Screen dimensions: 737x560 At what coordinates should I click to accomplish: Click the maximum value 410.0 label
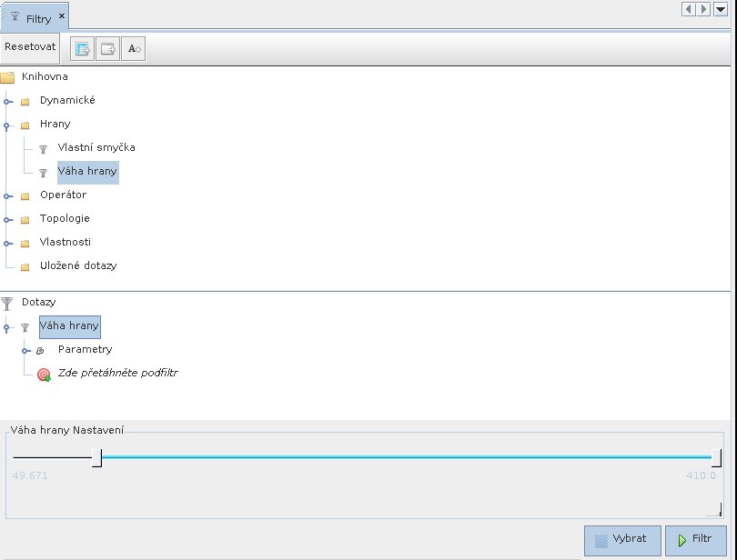coord(701,475)
